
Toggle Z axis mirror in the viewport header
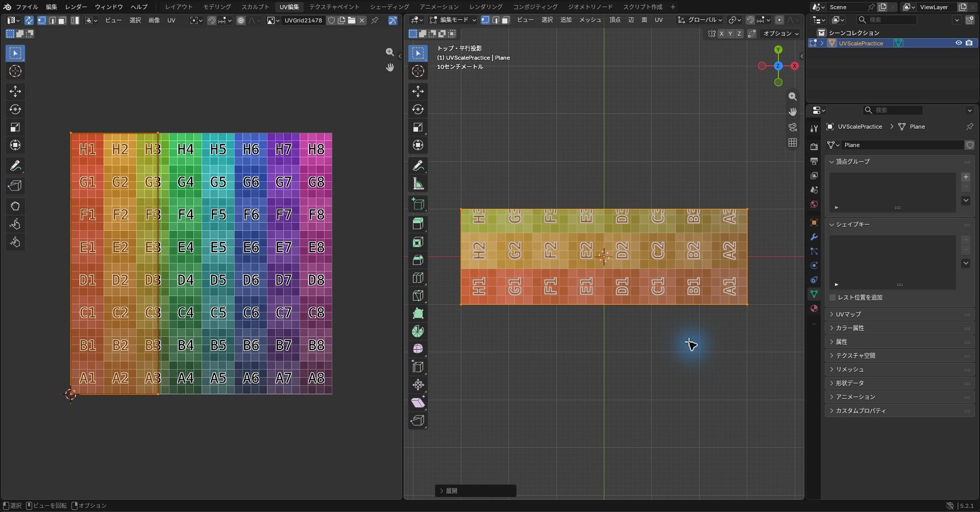click(x=739, y=34)
